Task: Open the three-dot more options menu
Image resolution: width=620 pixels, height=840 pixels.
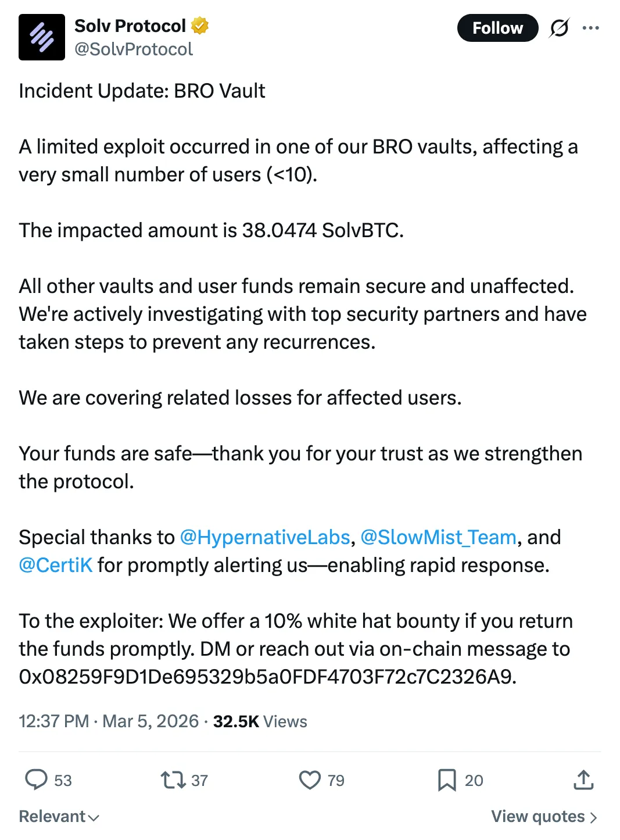Action: click(x=590, y=28)
